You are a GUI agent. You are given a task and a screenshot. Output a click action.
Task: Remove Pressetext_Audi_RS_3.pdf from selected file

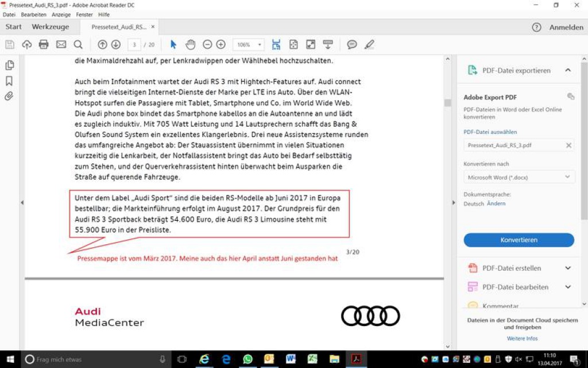click(x=568, y=145)
